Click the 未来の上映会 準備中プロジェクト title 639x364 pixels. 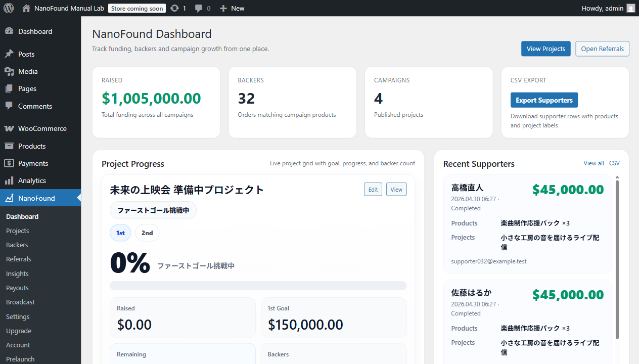[187, 190]
